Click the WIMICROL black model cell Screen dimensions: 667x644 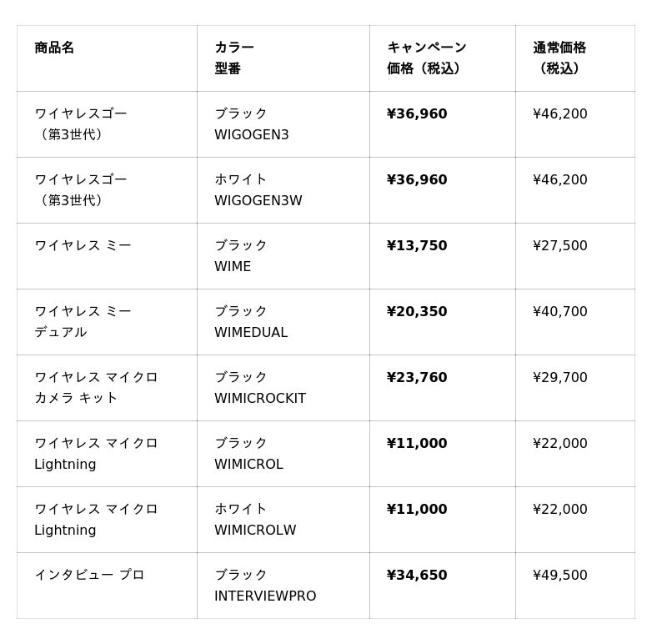coord(248,464)
